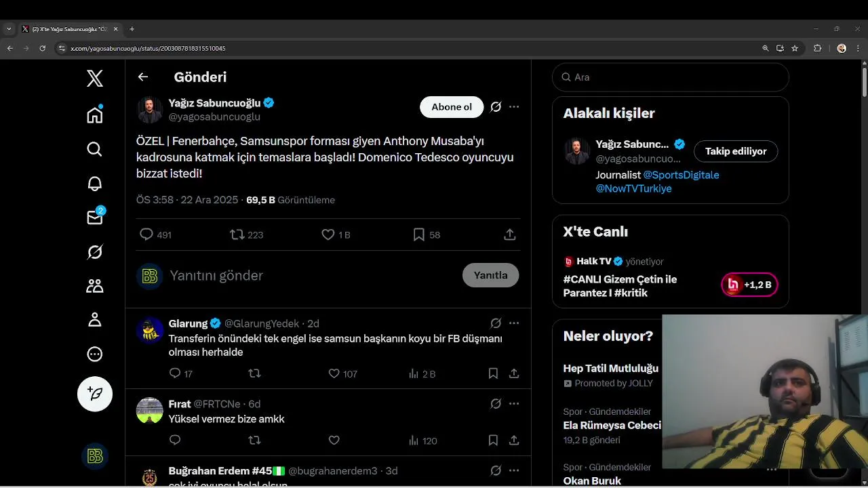Open the @SportsDigitale profile link
The width and height of the screenshot is (868, 488).
pos(681,175)
